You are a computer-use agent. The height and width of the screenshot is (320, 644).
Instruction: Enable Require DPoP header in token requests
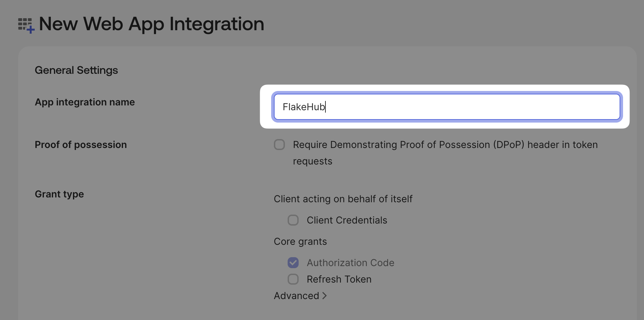(x=279, y=145)
